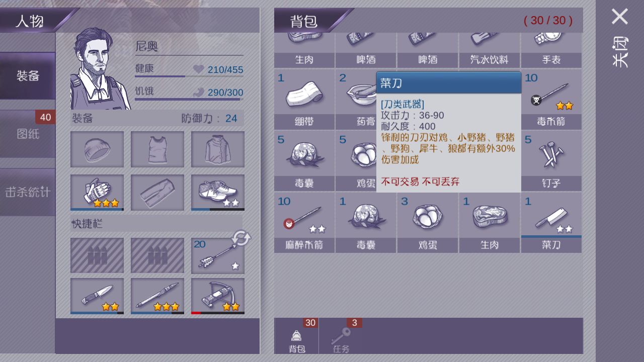Switch to the 任务 quest tab

click(x=341, y=336)
